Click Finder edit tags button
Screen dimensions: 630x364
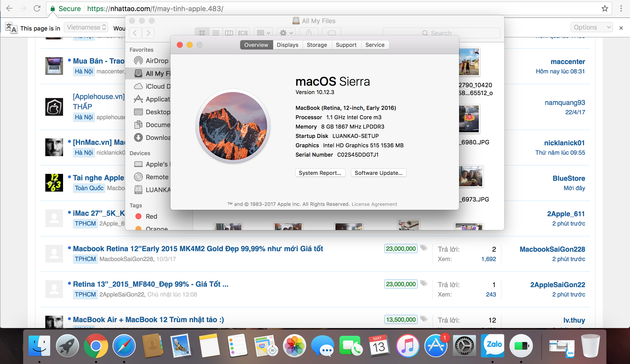tap(332, 33)
